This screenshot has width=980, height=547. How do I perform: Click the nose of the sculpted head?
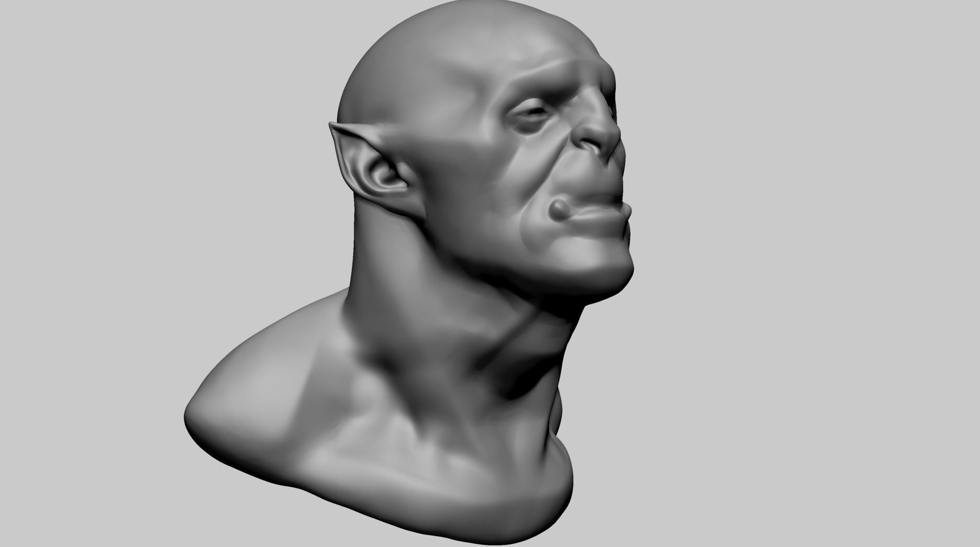(x=597, y=124)
